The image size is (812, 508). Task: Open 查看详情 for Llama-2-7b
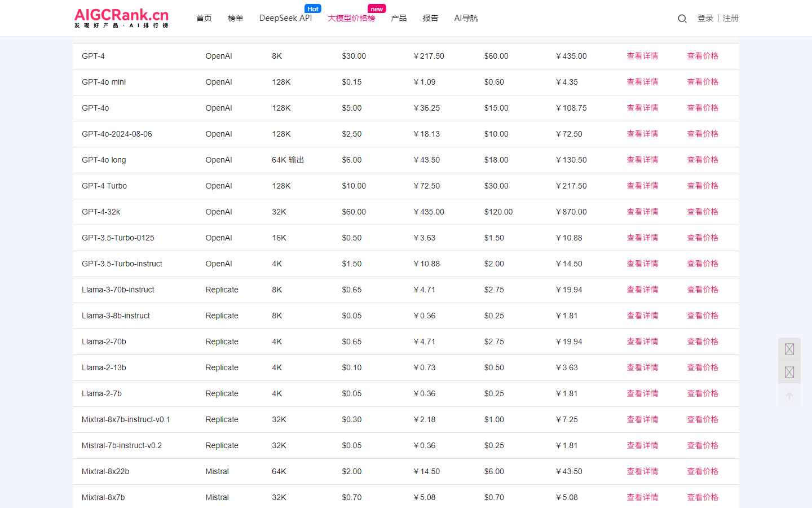pos(642,393)
